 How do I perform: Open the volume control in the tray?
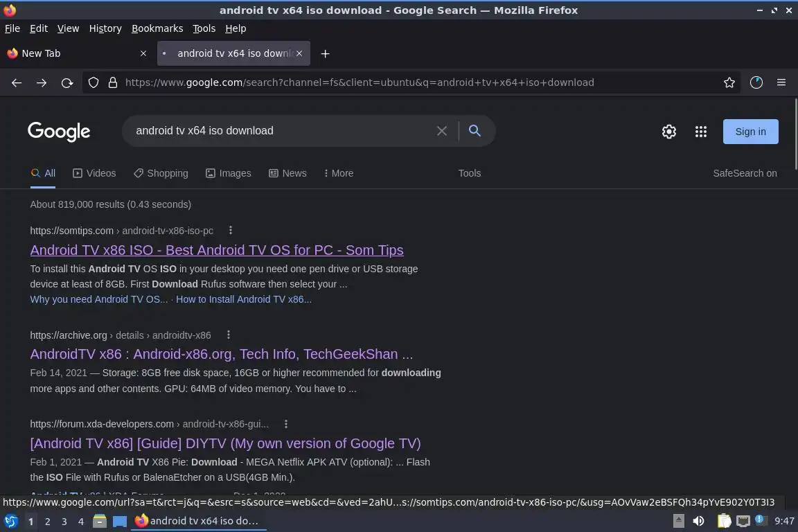pyautogui.click(x=699, y=521)
